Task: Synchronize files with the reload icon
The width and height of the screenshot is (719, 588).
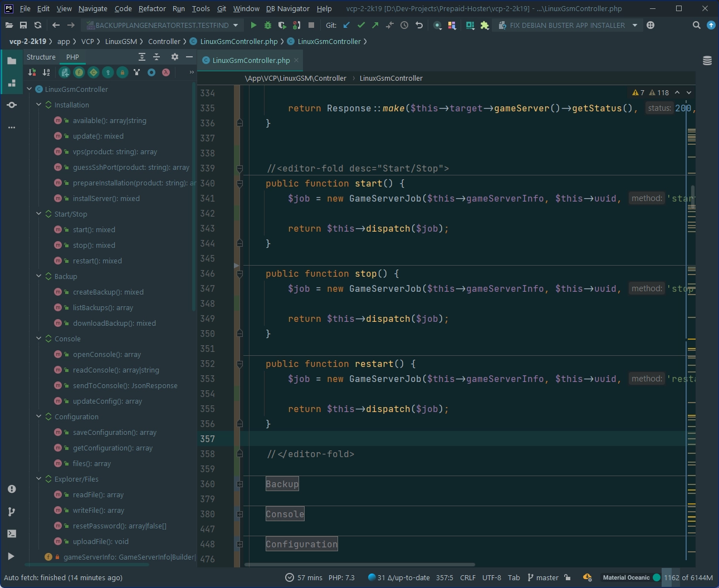Action: point(38,25)
